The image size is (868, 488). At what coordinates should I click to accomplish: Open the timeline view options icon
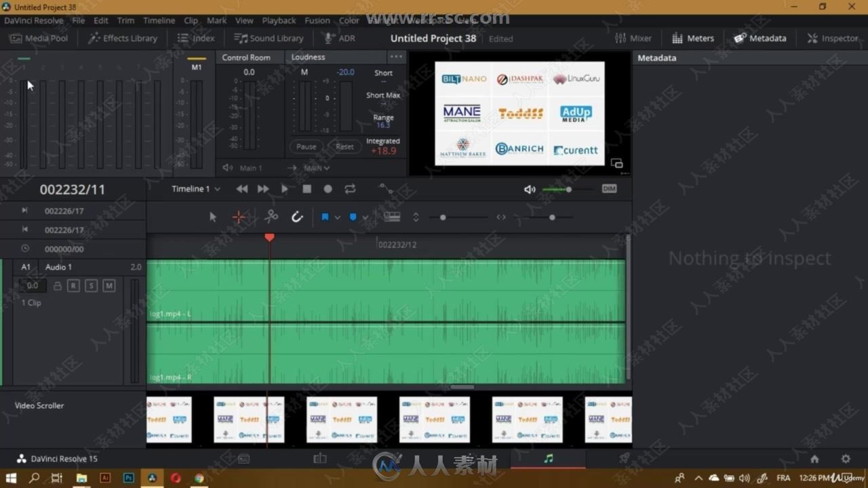[x=392, y=217]
